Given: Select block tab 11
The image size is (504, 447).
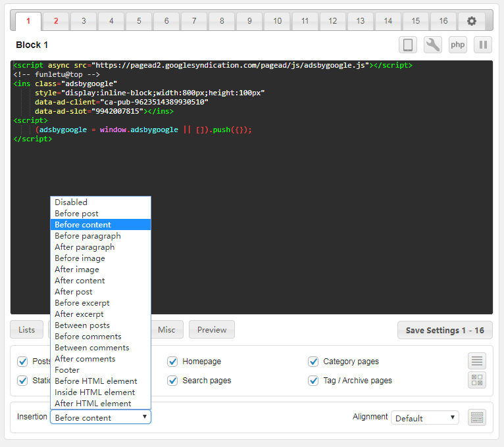Looking at the screenshot, I should click(x=305, y=21).
